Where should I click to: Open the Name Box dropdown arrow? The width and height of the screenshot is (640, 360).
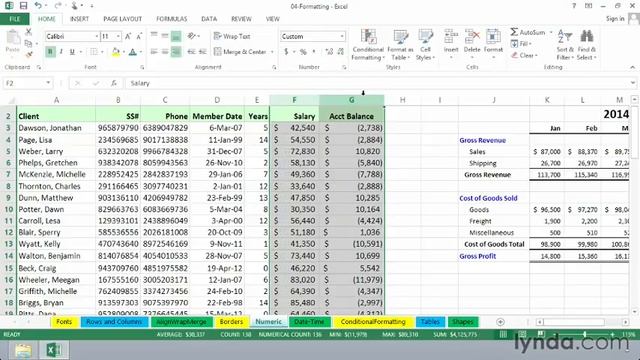pos(48,83)
